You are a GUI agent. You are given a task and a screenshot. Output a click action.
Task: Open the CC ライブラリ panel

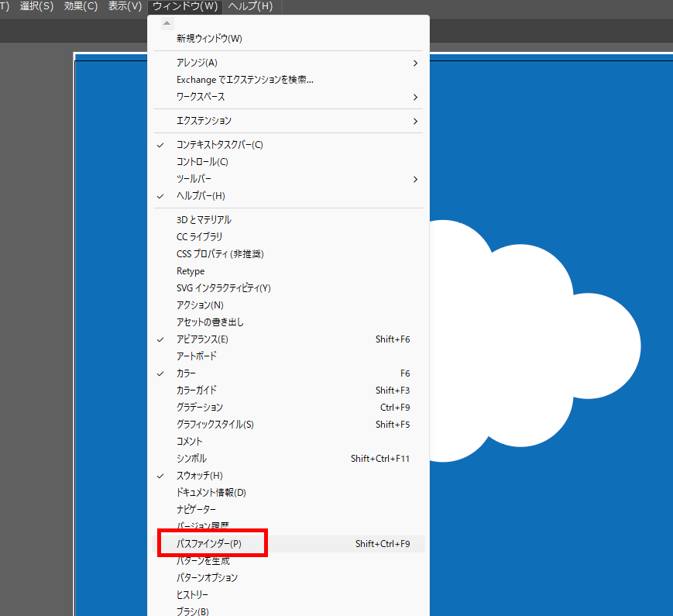199,237
